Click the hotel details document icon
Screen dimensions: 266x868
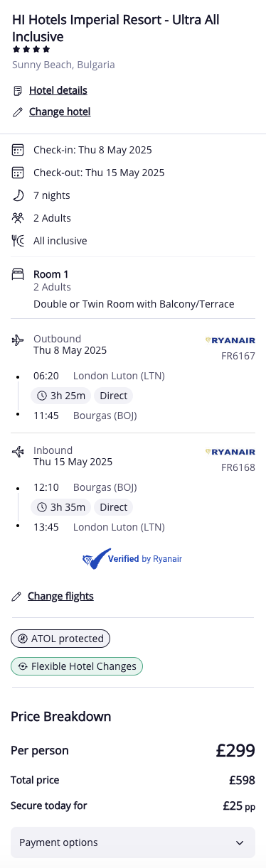pos(18,91)
